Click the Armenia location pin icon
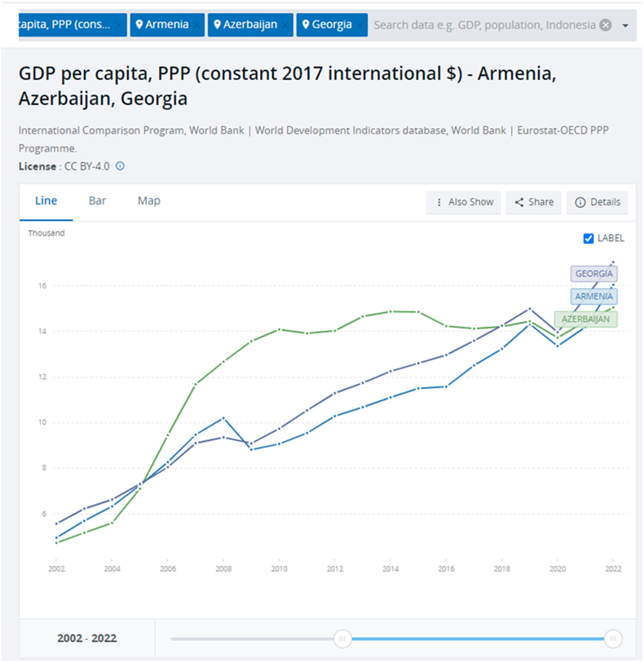 (139, 24)
